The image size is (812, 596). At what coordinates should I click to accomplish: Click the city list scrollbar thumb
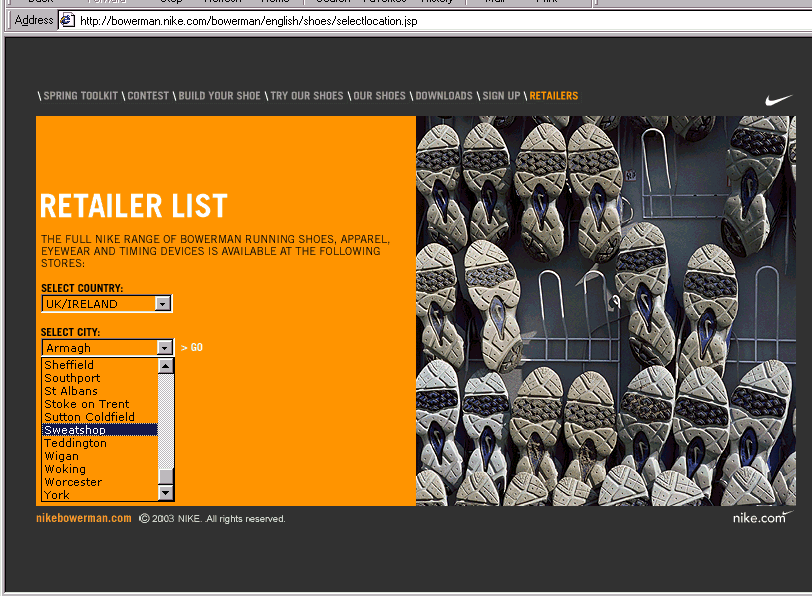click(x=166, y=477)
